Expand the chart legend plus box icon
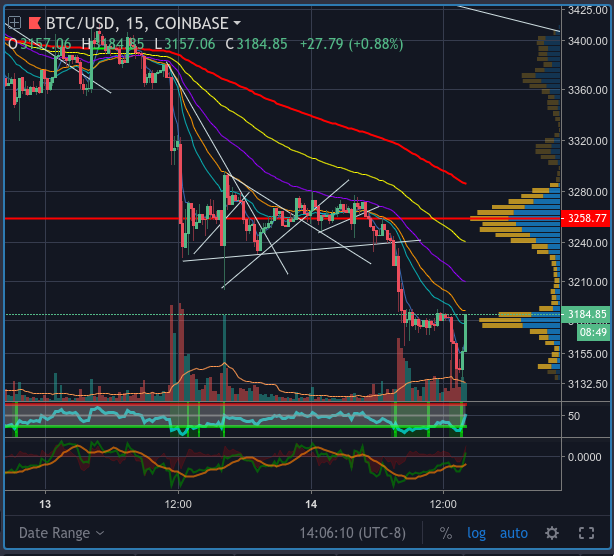This screenshot has height=556, width=614. 14,23
